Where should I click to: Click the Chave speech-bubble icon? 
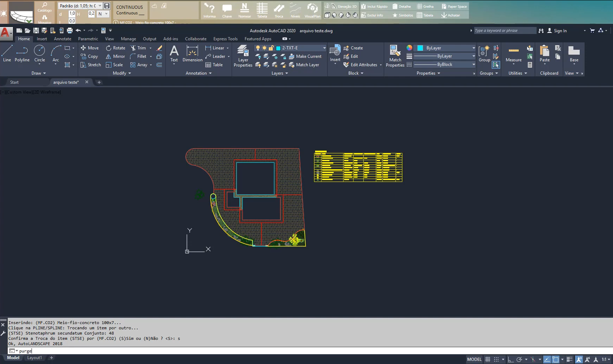pyautogui.click(x=227, y=11)
